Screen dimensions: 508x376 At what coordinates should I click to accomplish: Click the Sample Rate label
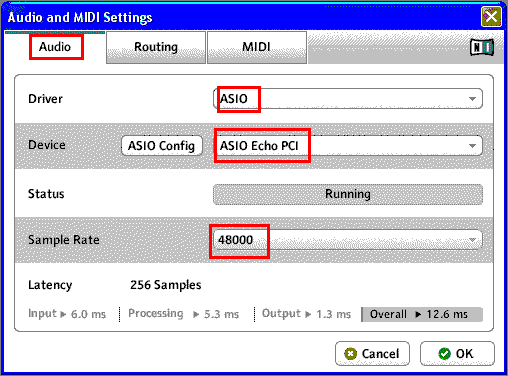[x=64, y=240]
